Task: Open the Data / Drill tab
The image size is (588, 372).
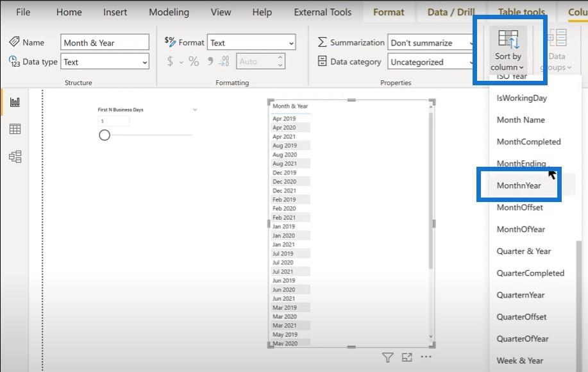Action: click(451, 12)
